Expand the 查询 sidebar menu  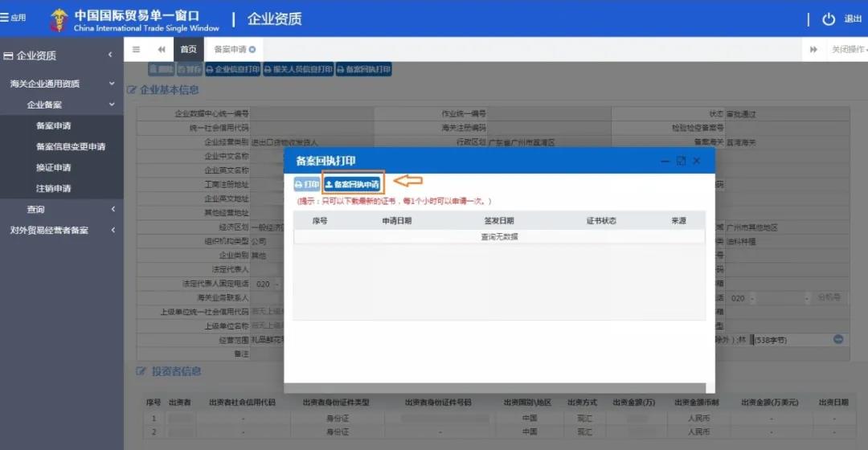(112, 210)
